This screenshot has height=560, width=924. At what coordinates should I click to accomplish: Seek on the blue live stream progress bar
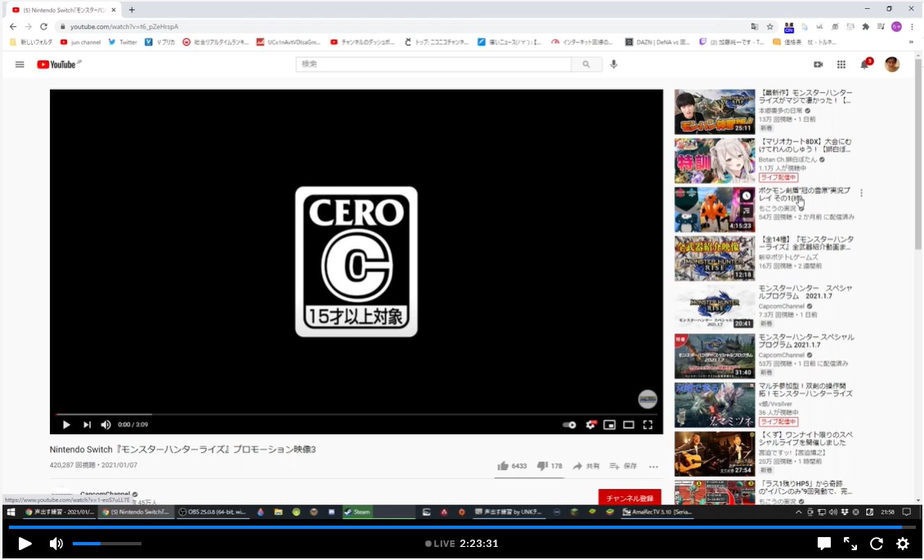[461, 527]
